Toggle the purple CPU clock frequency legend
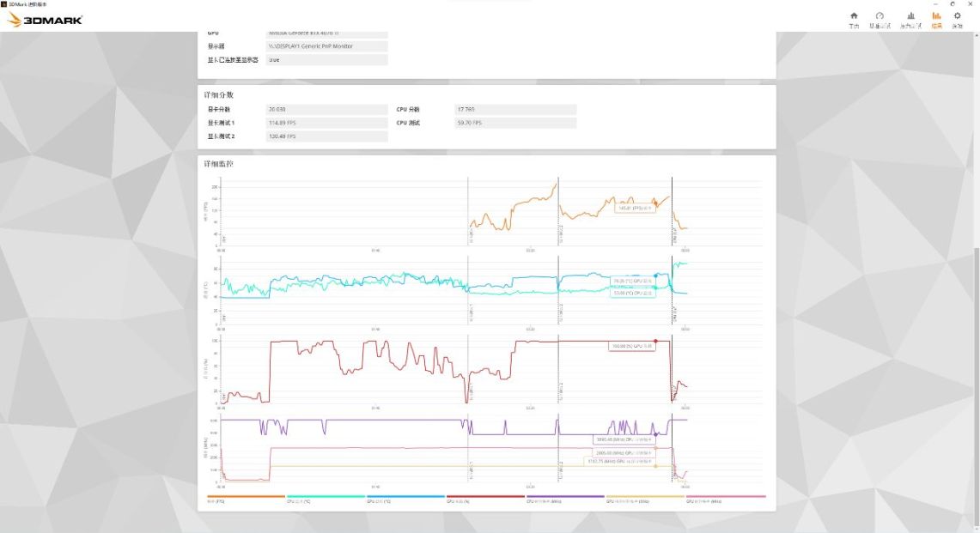980x533 pixels. (566, 499)
